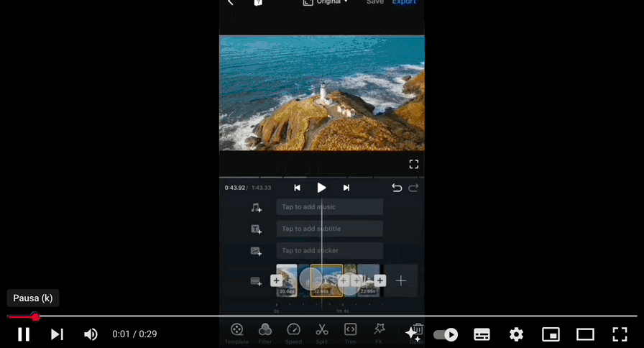This screenshot has width=644, height=348.
Task: Open the Original aspect ratio dropdown
Action: (326, 2)
